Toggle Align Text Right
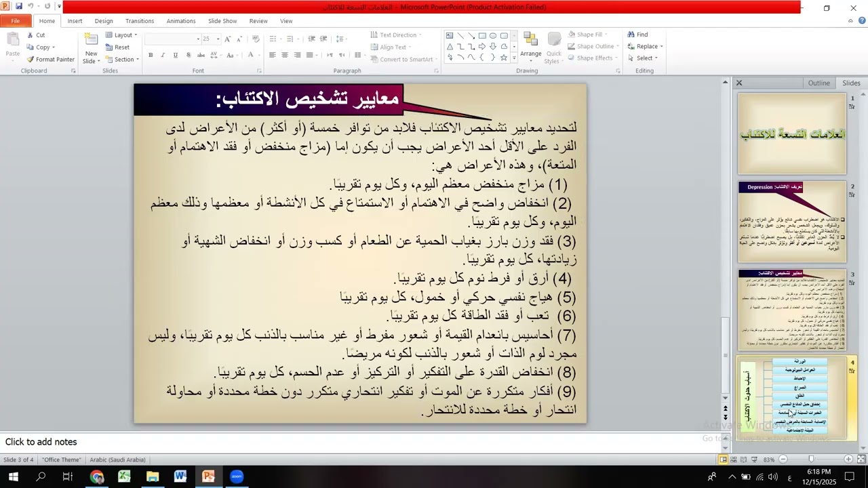The width and height of the screenshot is (868, 488). pyautogui.click(x=297, y=55)
